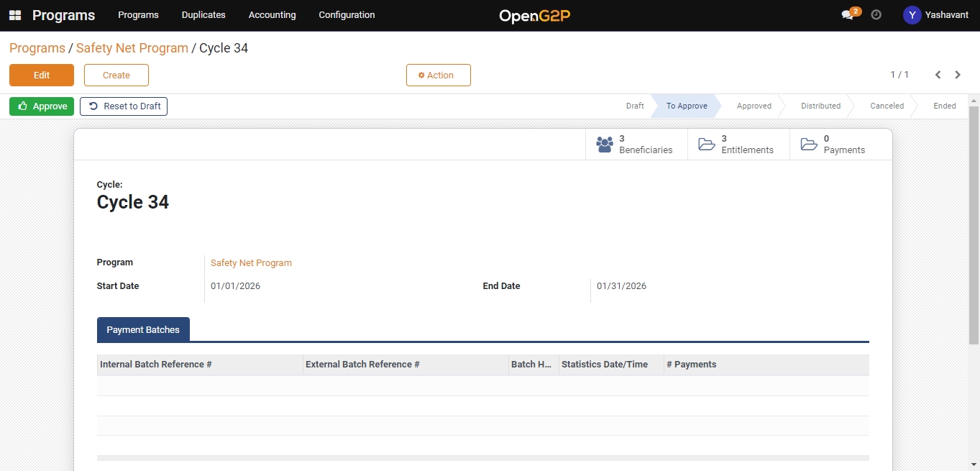The height and width of the screenshot is (471, 980).
Task: Sort by Internal Batch Reference # column
Action: click(156, 365)
